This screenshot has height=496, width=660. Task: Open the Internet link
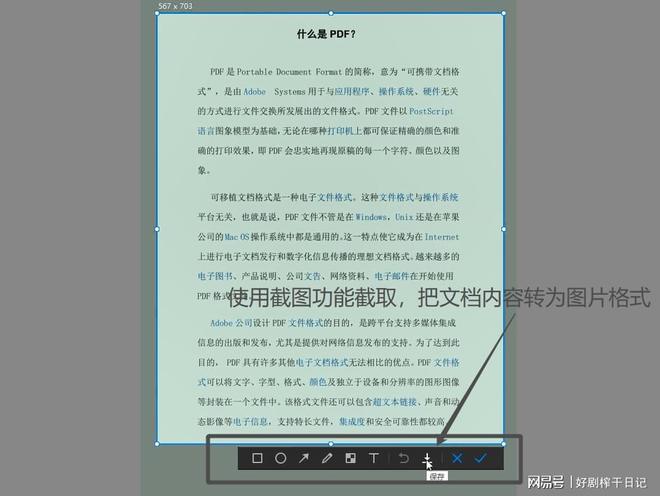442,237
